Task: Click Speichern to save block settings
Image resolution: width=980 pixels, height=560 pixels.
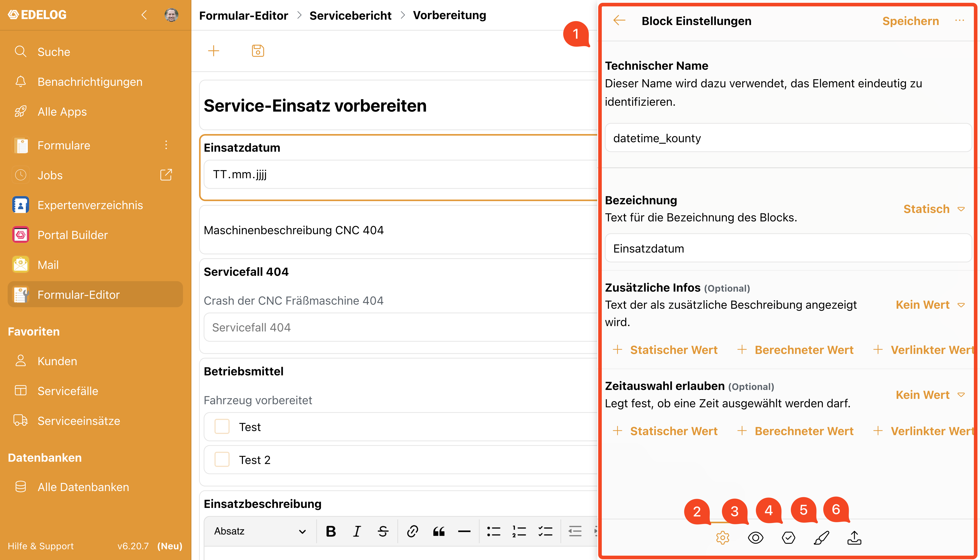Action: [910, 21]
